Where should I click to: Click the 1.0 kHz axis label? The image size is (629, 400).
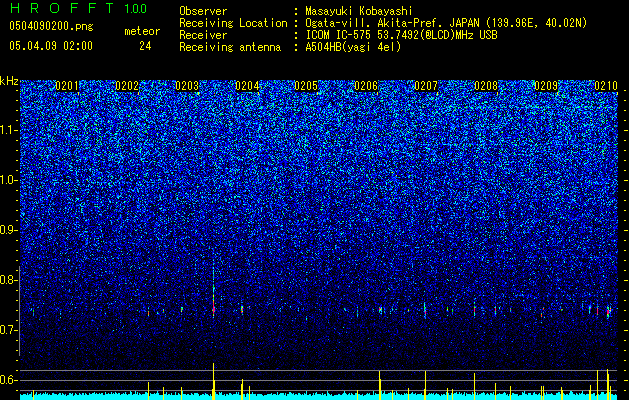point(9,180)
